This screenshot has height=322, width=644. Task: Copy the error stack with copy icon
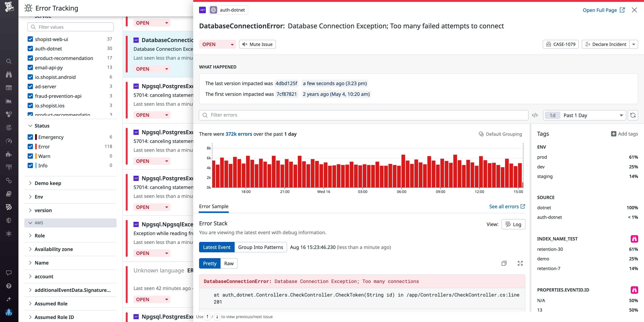pos(504,263)
